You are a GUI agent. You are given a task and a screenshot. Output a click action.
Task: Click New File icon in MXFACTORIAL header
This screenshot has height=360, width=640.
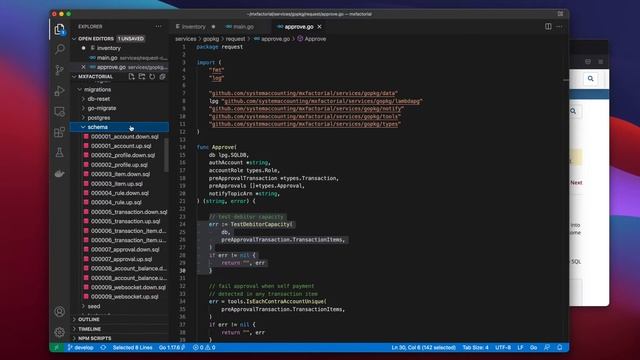coord(131,76)
